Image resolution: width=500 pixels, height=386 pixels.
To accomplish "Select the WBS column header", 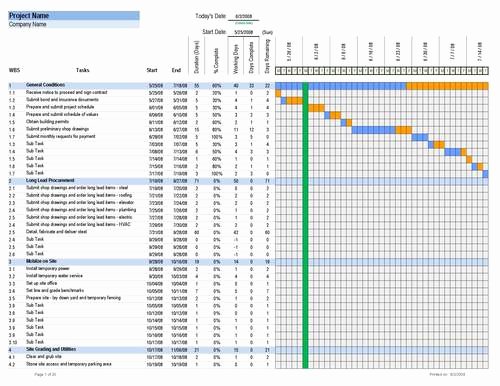I will tap(14, 70).
